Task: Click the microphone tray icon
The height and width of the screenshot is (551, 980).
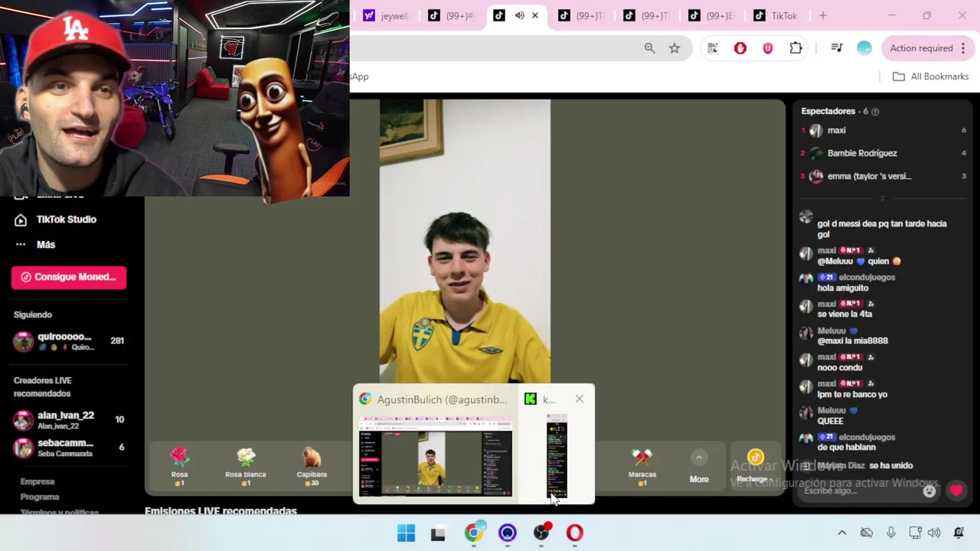Action: [891, 533]
